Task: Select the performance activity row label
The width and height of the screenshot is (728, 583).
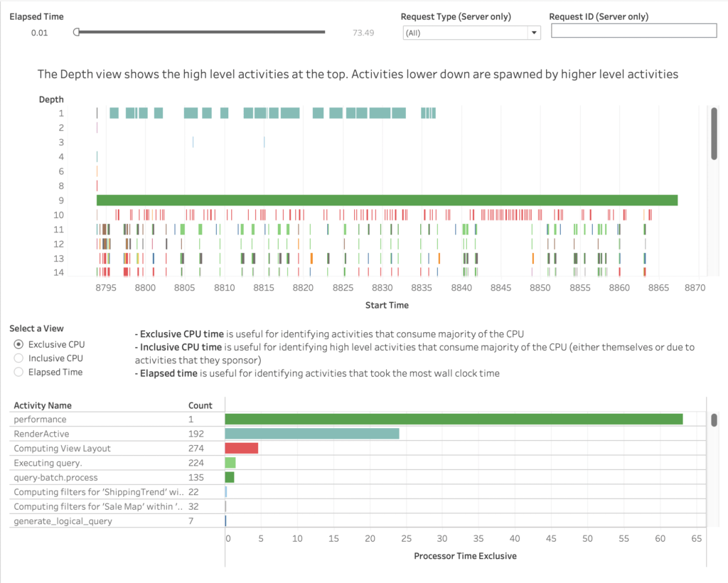Action: pyautogui.click(x=40, y=419)
